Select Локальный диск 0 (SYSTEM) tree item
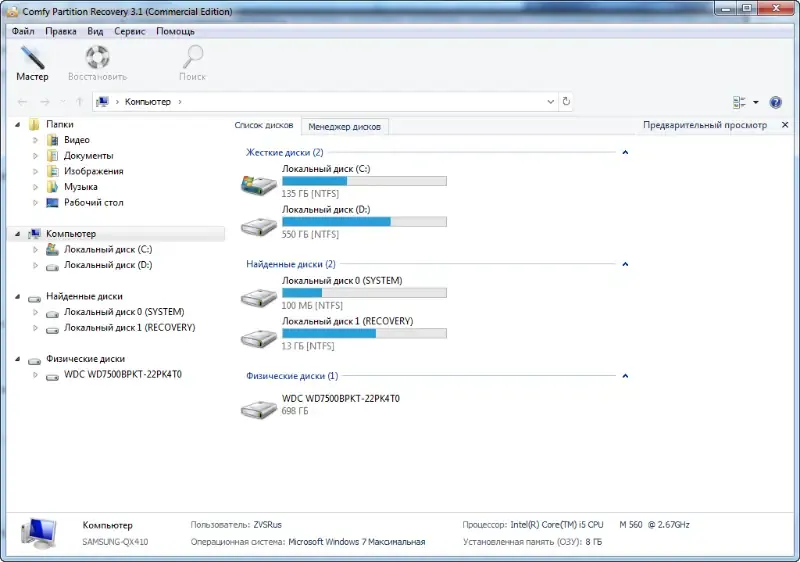The image size is (800, 562). click(x=124, y=312)
